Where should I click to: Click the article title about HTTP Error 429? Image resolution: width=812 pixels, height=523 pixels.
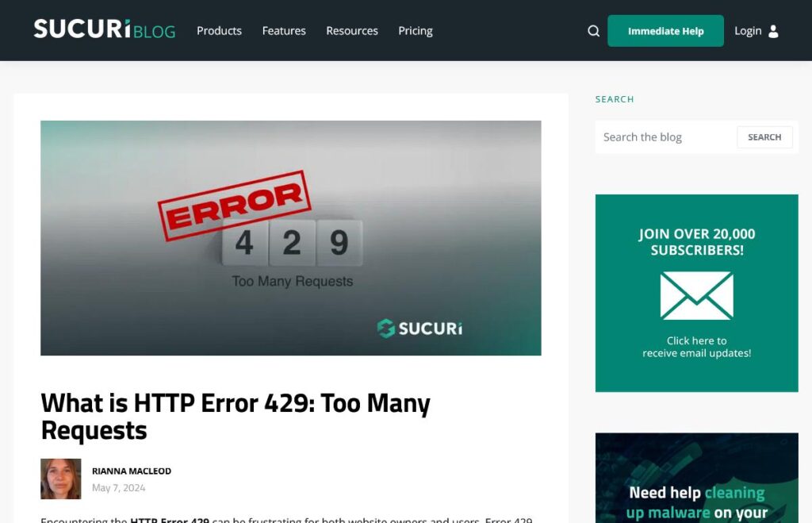pyautogui.click(x=236, y=416)
